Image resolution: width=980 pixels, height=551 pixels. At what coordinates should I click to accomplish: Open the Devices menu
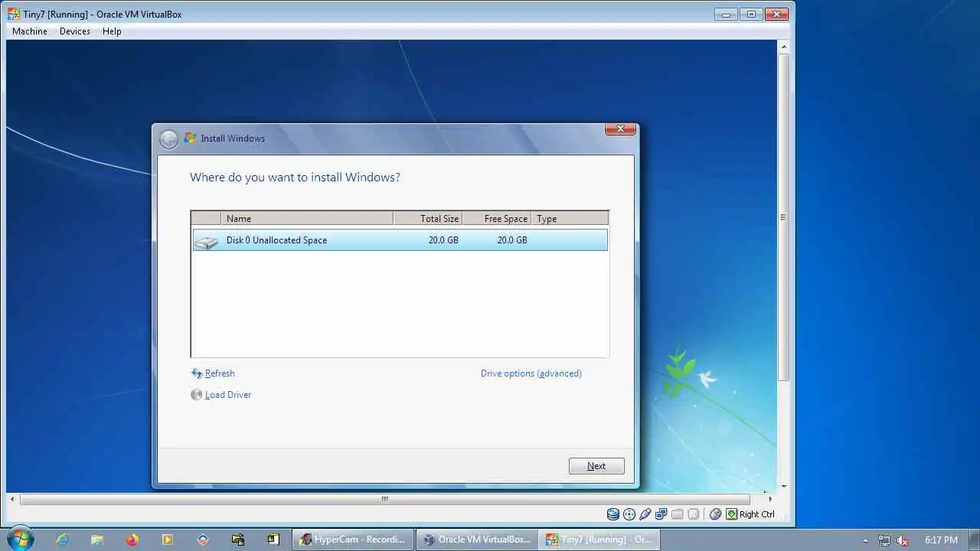pos(75,31)
